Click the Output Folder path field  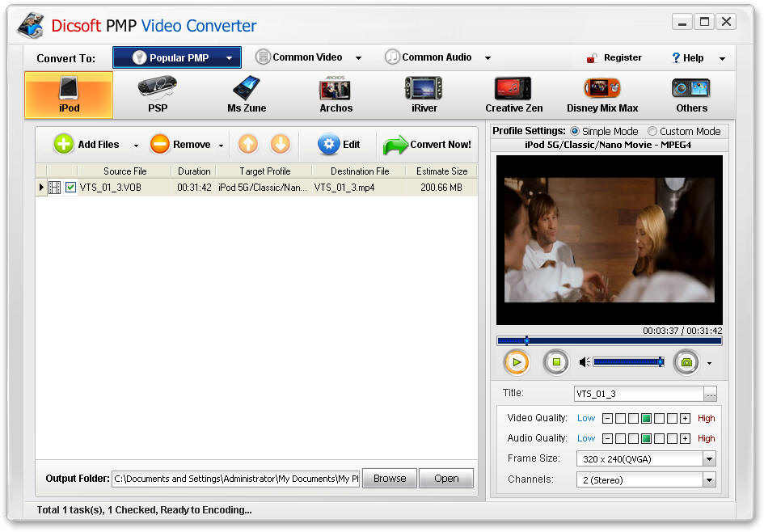tap(236, 479)
